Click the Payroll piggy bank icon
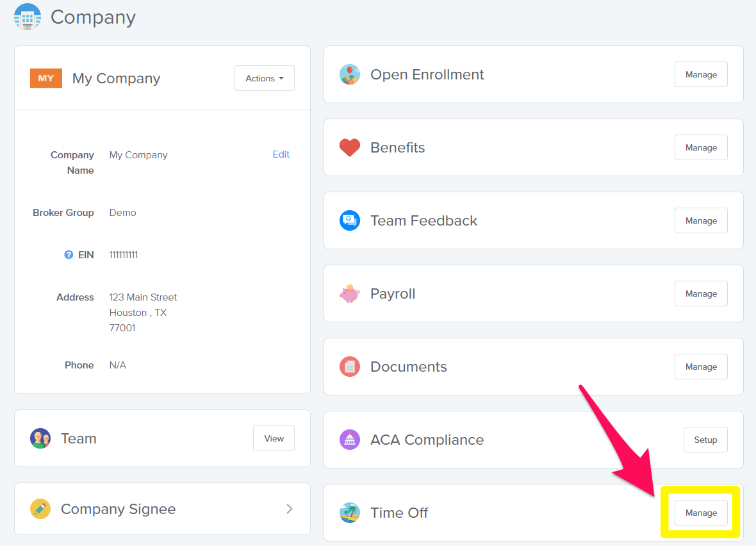The image size is (756, 546). [350, 294]
